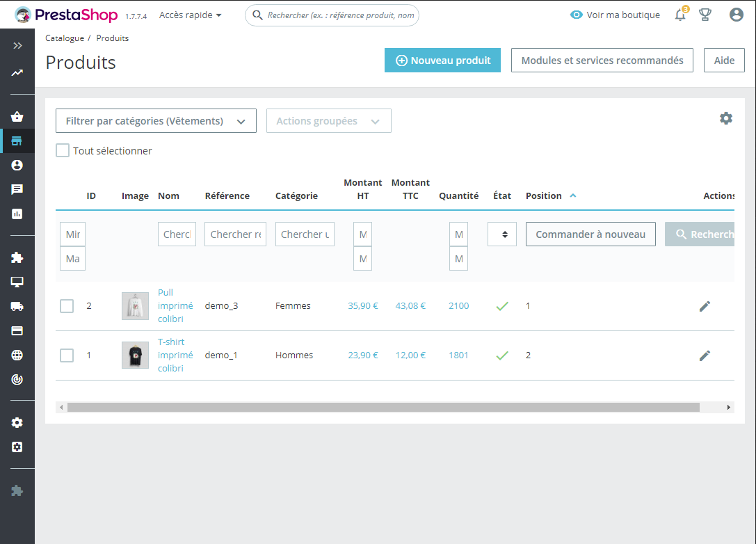756x544 pixels.
Task: Focus the minimum ID filter field
Action: point(73,234)
